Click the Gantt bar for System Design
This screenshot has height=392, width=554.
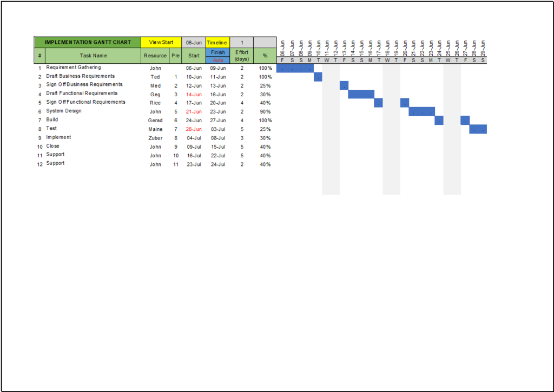click(422, 112)
